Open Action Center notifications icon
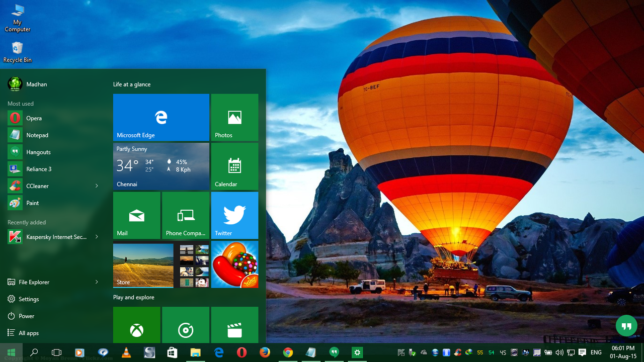 coord(583,352)
